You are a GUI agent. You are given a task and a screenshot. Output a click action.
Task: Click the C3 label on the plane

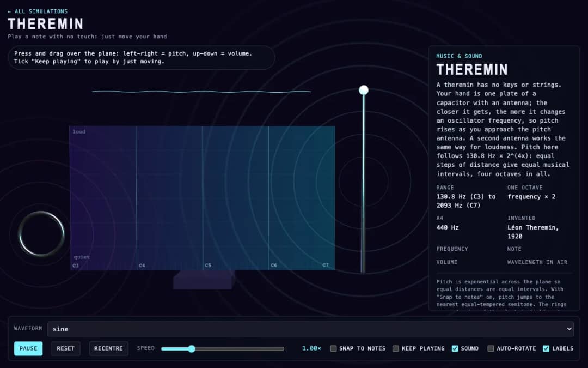(x=76, y=266)
